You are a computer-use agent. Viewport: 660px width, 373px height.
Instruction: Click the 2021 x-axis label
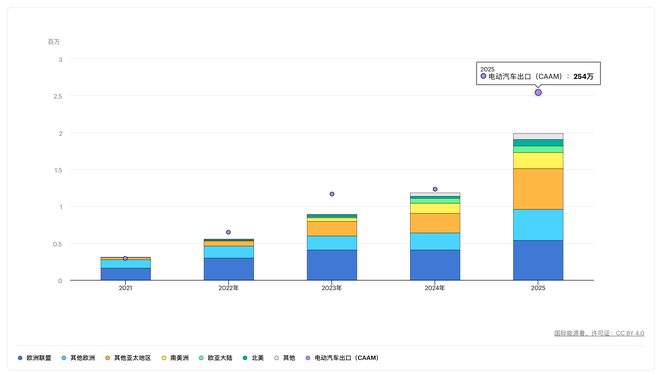(x=125, y=288)
